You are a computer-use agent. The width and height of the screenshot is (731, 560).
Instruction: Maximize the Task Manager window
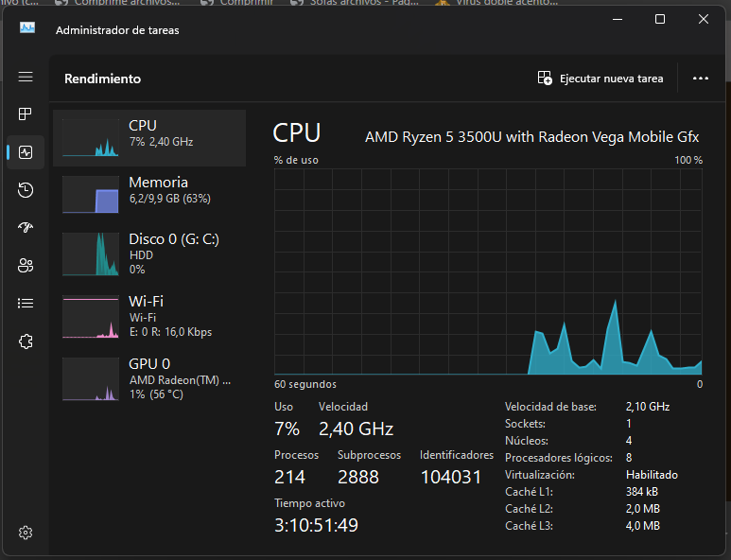pos(660,19)
